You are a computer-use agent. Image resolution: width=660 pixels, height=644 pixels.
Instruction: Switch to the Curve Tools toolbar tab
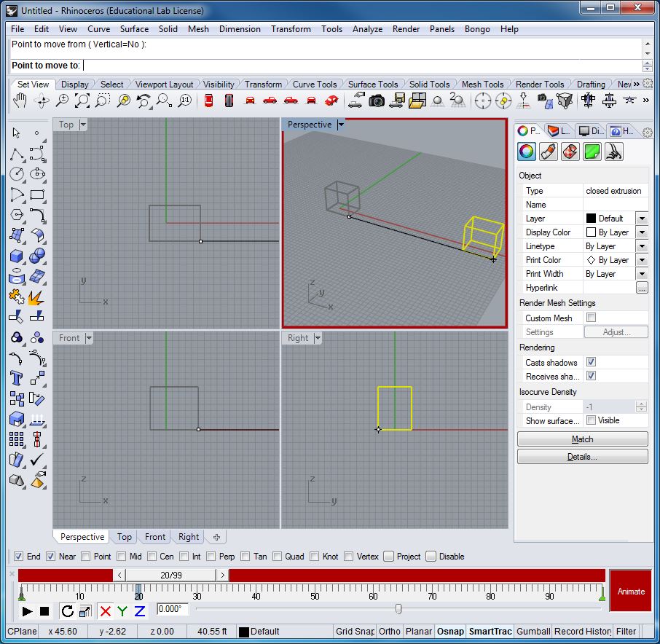[x=315, y=85]
